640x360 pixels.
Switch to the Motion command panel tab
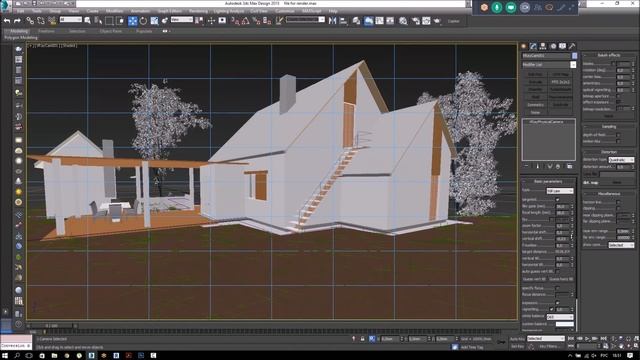(x=553, y=46)
